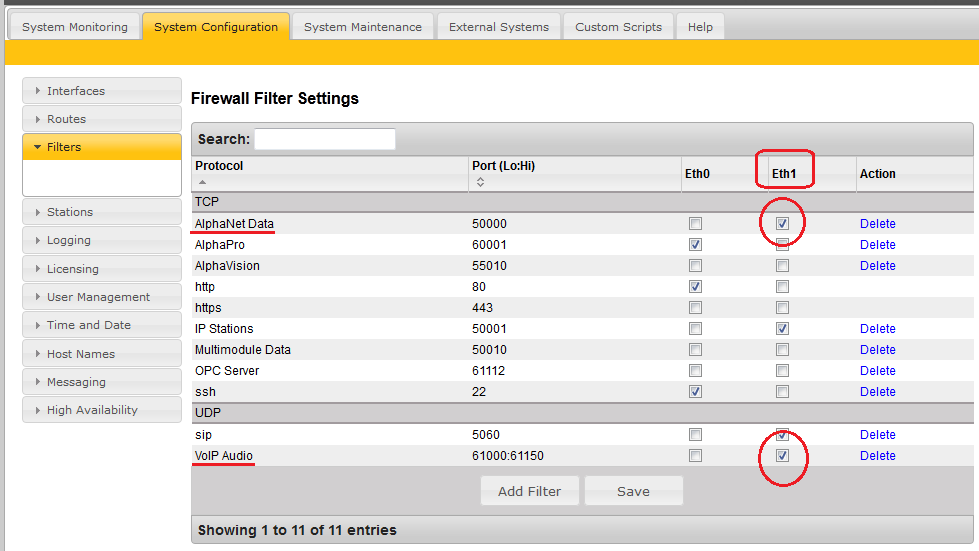Uncheck Eth1 for VoIP Audio
Viewport: 979px width, 551px height.
[783, 456]
